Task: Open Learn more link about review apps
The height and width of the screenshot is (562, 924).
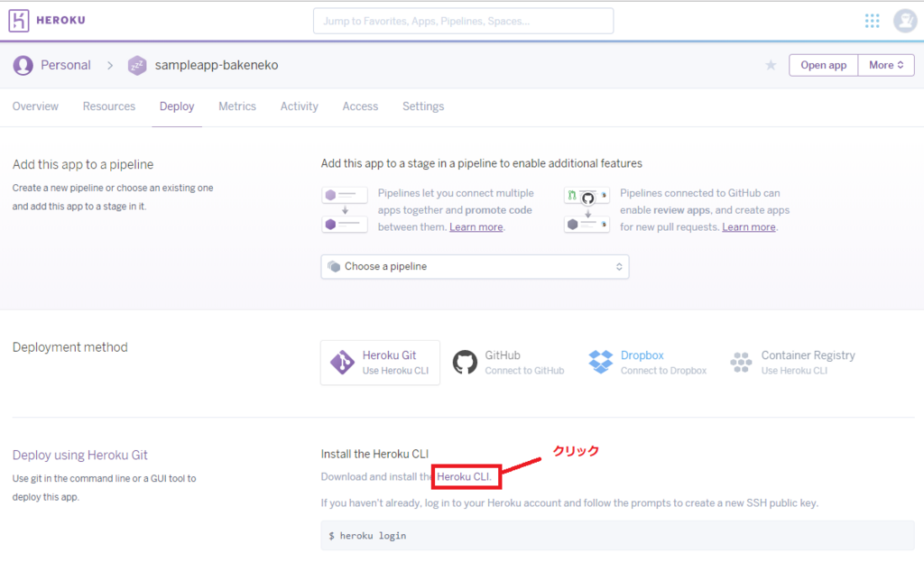Action: 749,227
